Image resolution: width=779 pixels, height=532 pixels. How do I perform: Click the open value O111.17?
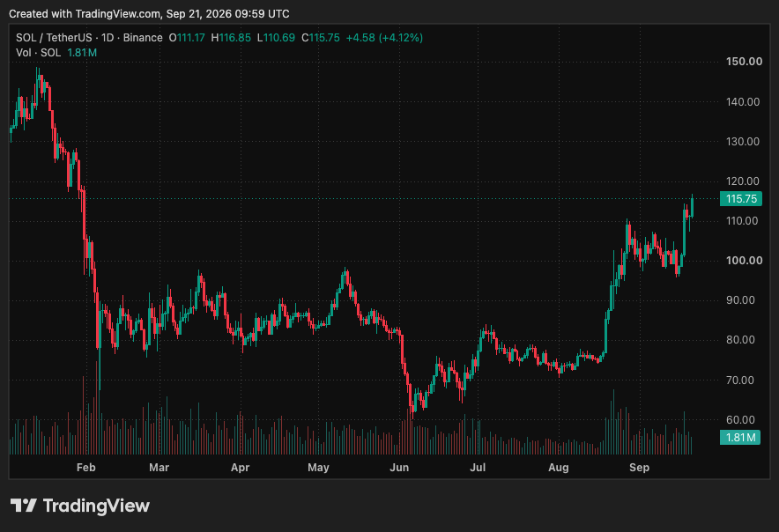click(187, 38)
